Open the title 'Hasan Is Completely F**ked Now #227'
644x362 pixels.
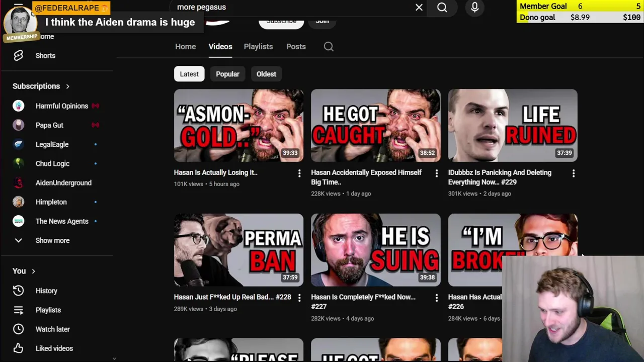(363, 302)
